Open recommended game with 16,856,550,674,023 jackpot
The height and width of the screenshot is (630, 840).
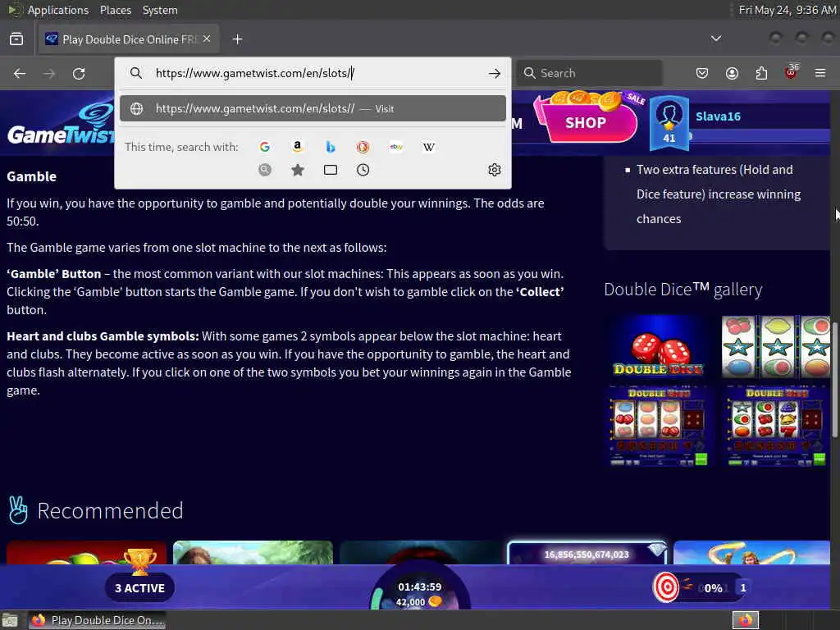587,553
